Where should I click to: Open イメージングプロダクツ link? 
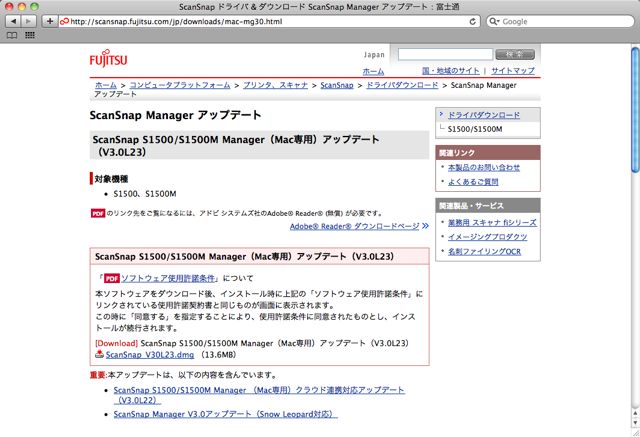click(x=487, y=237)
